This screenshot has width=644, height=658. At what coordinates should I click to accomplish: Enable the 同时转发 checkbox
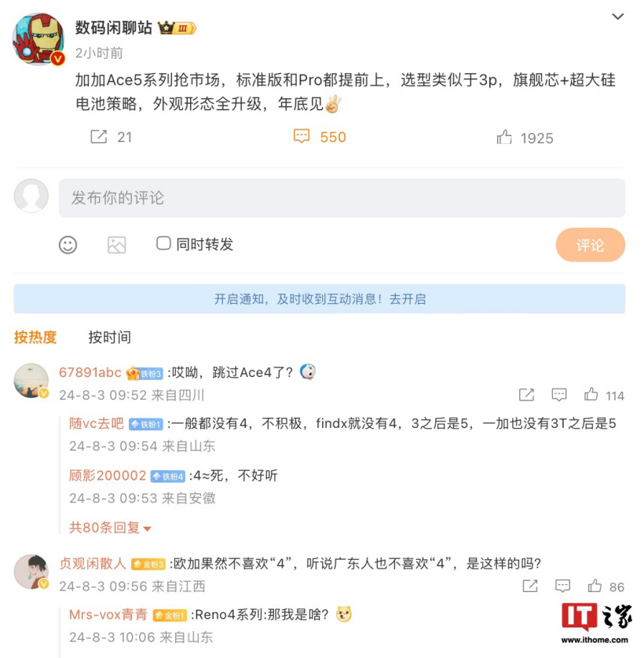(163, 243)
